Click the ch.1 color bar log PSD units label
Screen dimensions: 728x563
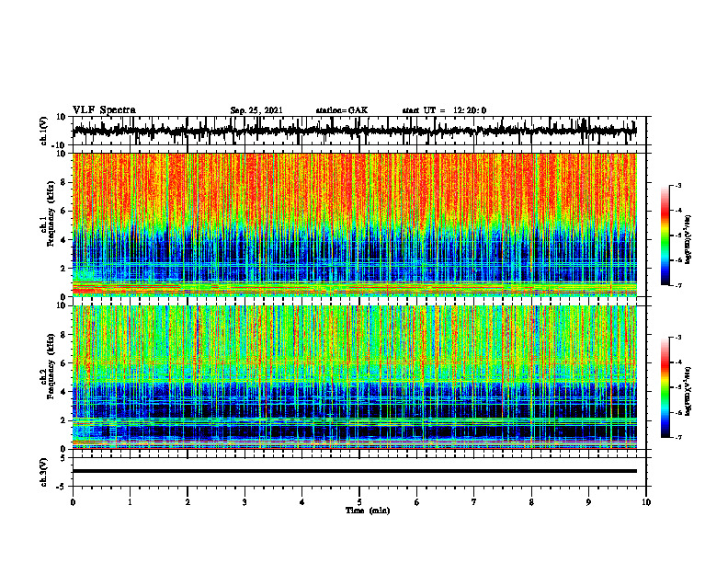pyautogui.click(x=688, y=240)
